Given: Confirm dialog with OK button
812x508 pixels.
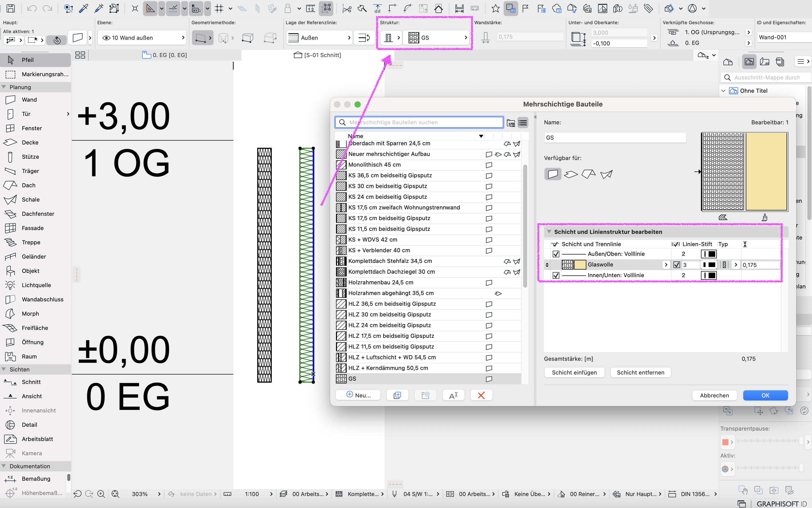Looking at the screenshot, I should 765,395.
